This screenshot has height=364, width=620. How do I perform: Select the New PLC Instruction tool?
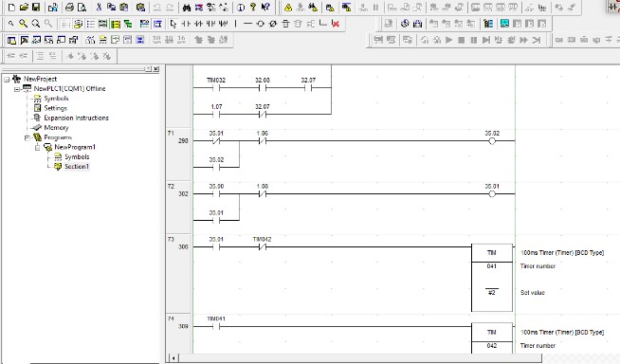point(285,24)
